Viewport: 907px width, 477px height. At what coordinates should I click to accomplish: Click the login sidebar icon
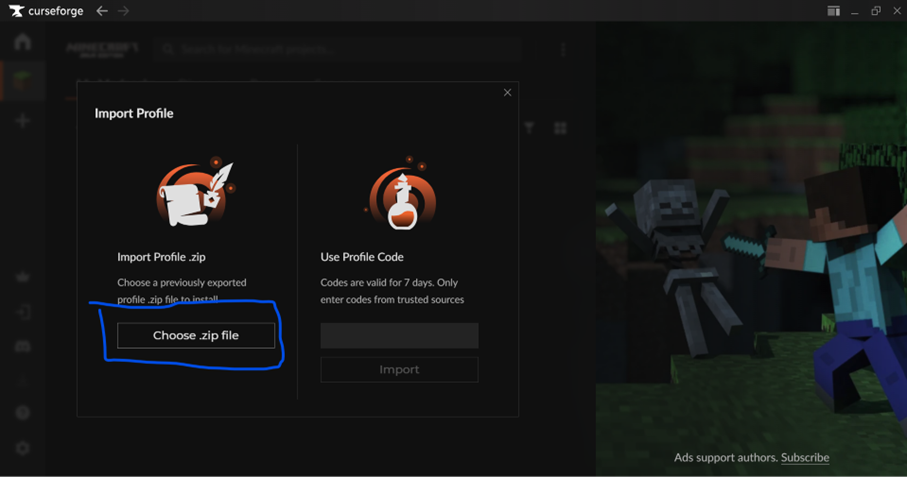(23, 312)
